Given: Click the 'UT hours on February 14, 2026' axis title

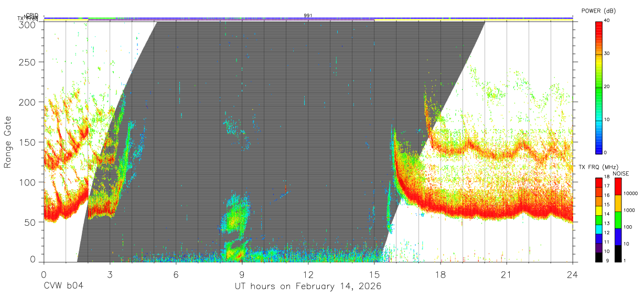Looking at the screenshot, I should pyautogui.click(x=308, y=286).
